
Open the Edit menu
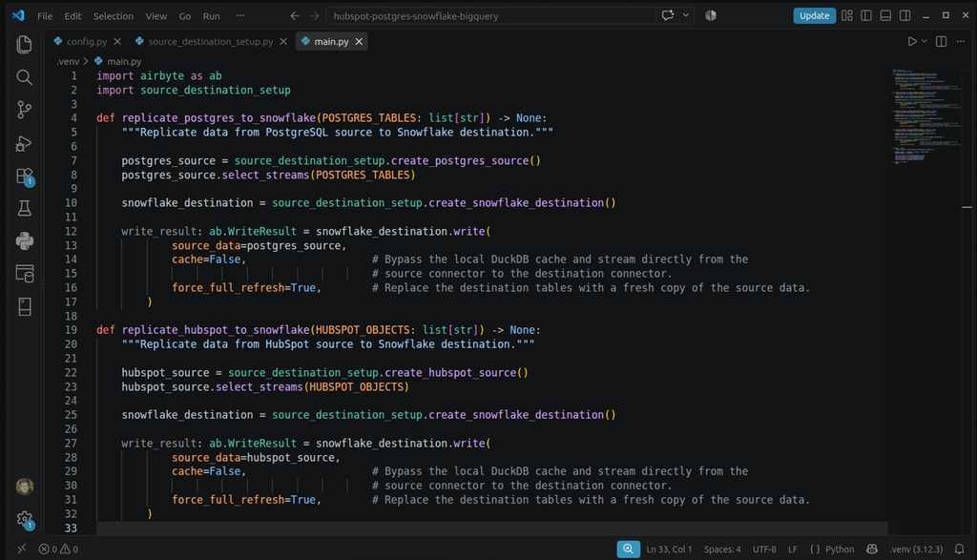73,15
